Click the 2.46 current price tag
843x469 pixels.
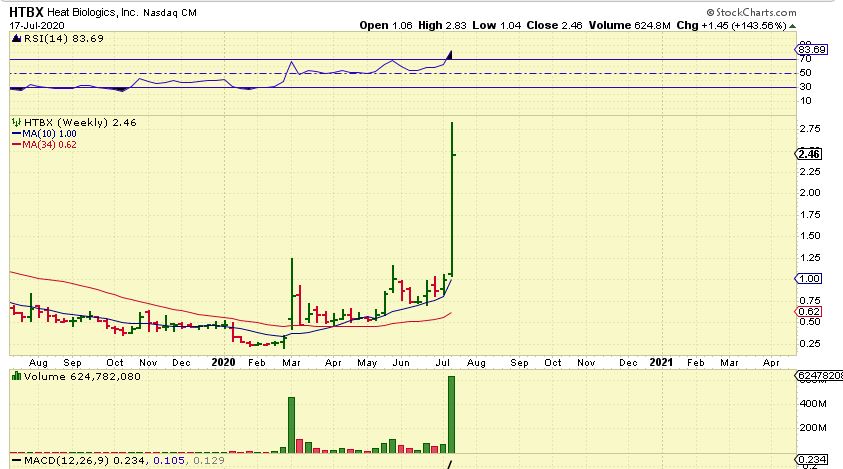[x=808, y=154]
